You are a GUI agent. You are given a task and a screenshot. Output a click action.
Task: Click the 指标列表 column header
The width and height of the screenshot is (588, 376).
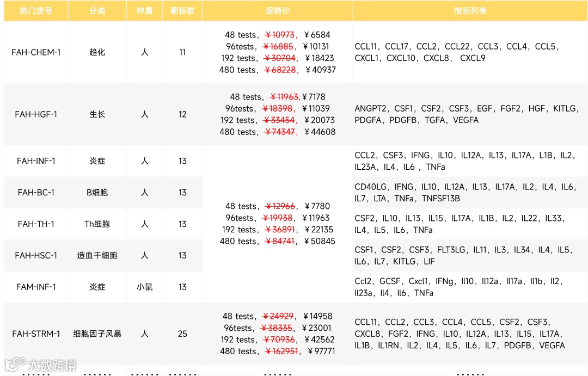pyautogui.click(x=470, y=10)
